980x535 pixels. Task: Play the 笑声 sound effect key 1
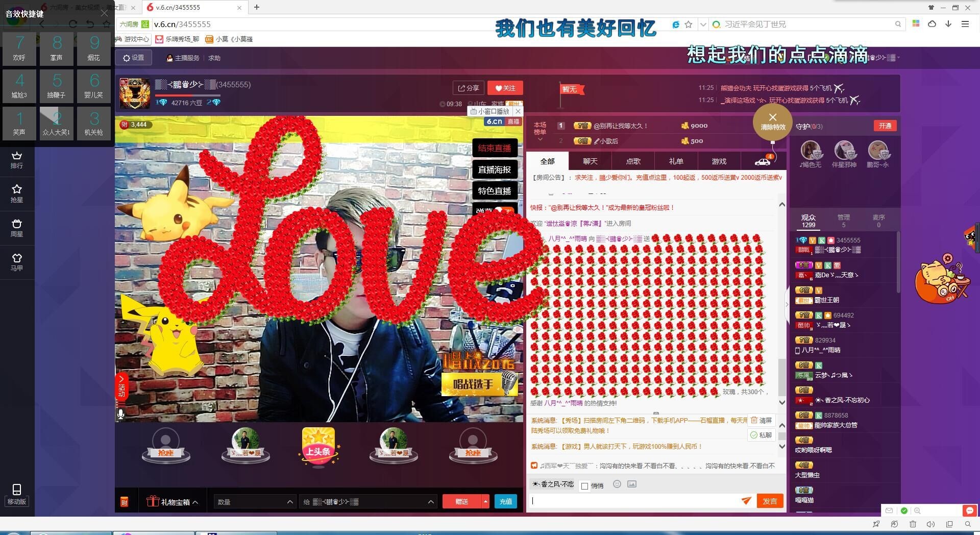19,124
